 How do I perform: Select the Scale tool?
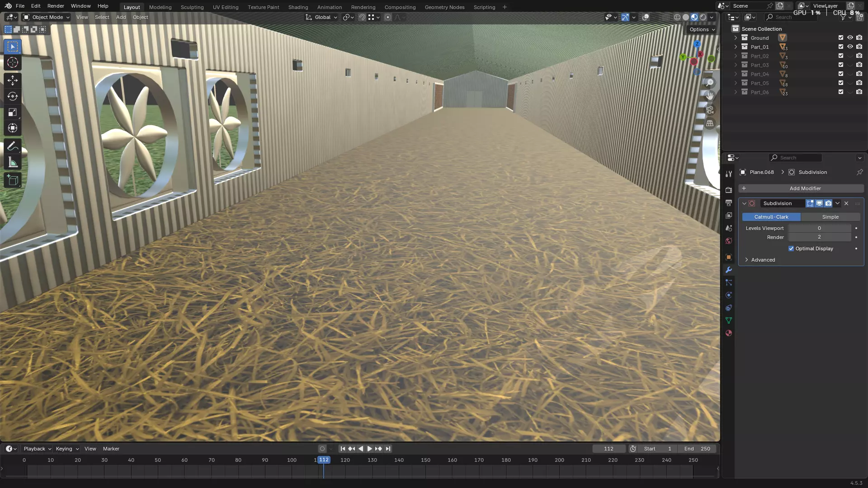(13, 112)
